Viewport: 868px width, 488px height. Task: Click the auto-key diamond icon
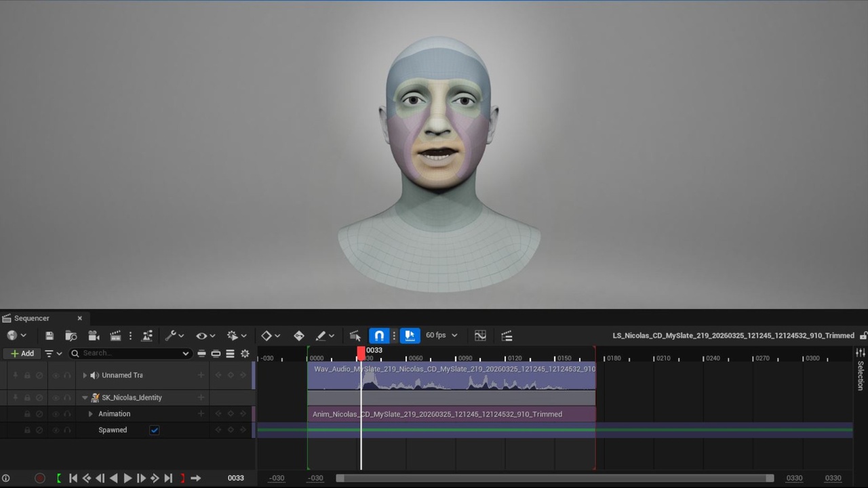(299, 335)
